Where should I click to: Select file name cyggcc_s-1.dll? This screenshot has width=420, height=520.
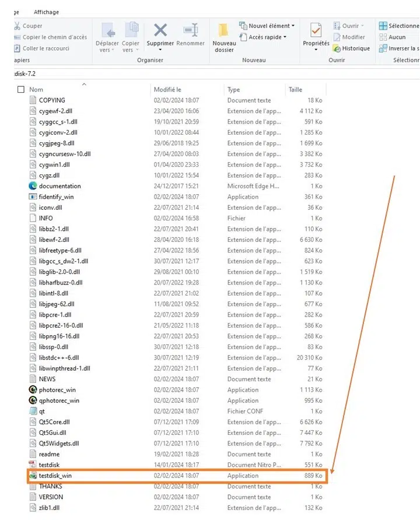pos(58,122)
